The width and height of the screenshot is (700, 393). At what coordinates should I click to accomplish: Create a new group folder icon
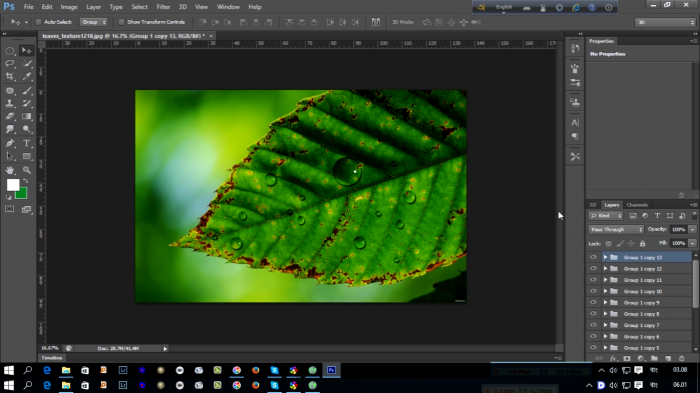654,358
